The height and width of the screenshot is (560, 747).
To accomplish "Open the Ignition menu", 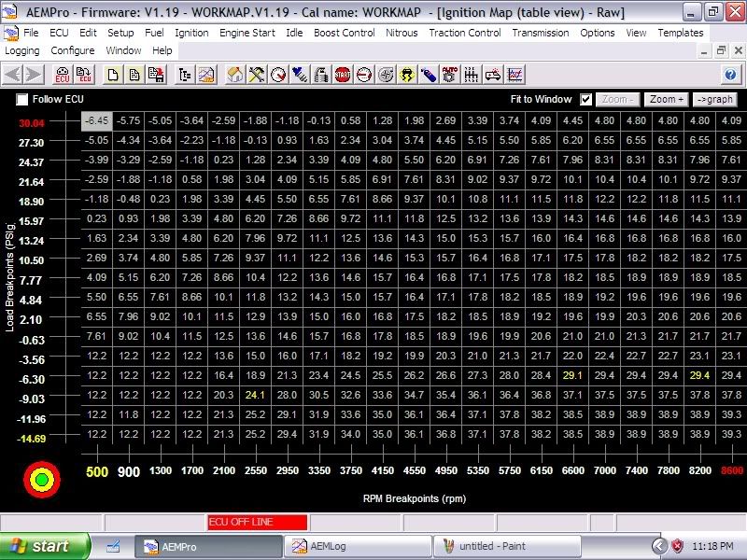I will 191,33.
